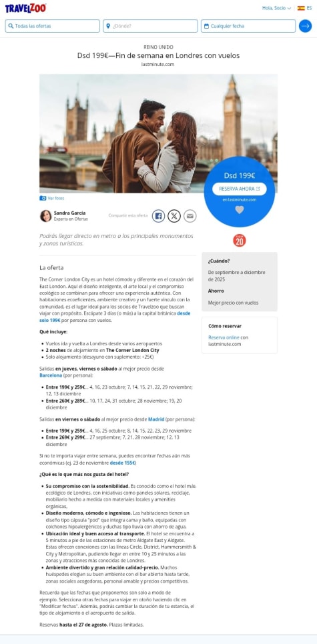Open the desde 155€ link
Screen dimensions: 317x644
(123, 463)
